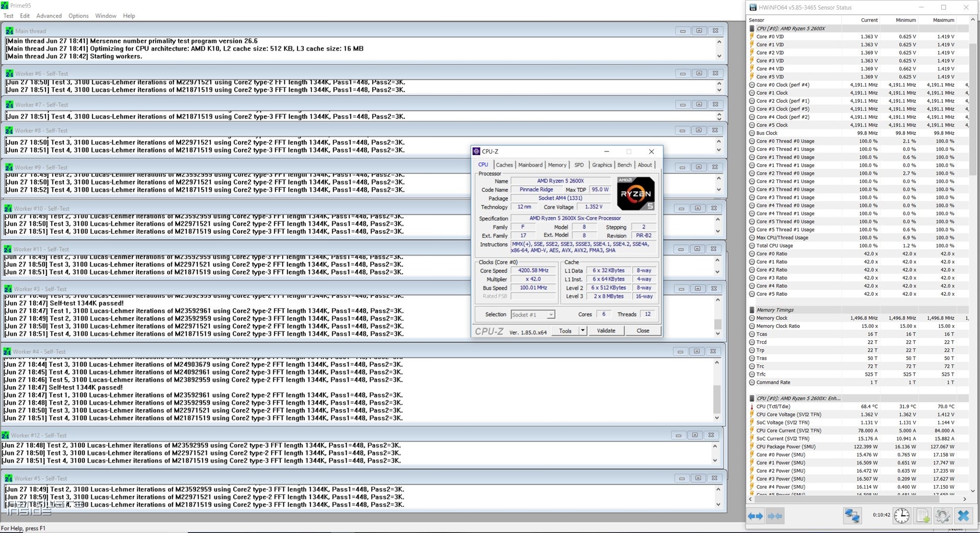Click the Worker #3 window icon
Image resolution: width=980 pixels, height=533 pixels.
tap(8, 289)
